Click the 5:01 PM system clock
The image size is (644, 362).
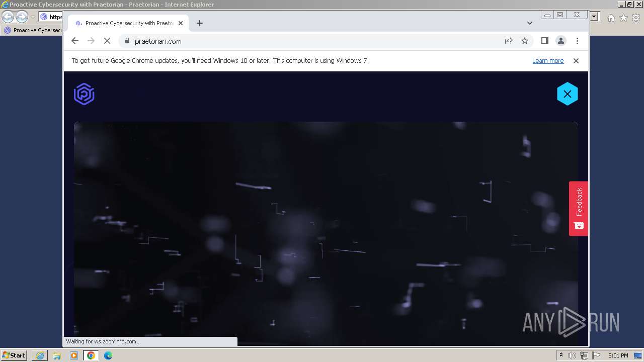[x=618, y=355]
